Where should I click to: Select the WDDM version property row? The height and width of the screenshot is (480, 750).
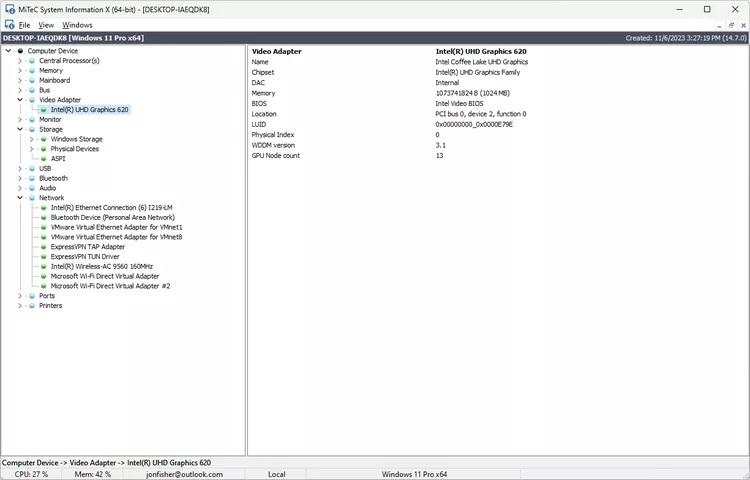pyautogui.click(x=273, y=145)
